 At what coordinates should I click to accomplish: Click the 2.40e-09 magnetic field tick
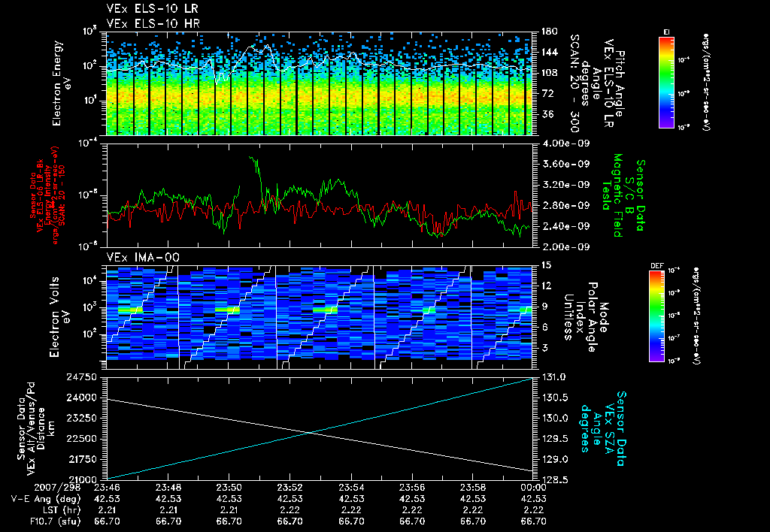565,226
